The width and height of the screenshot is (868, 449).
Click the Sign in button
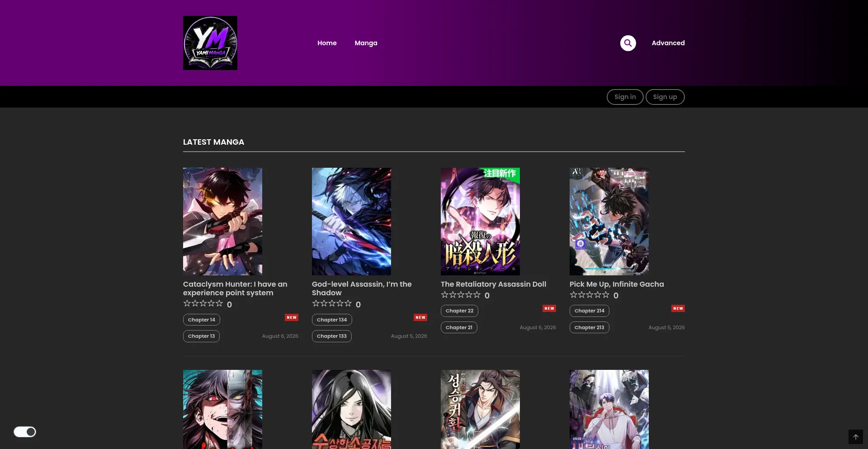(x=625, y=97)
